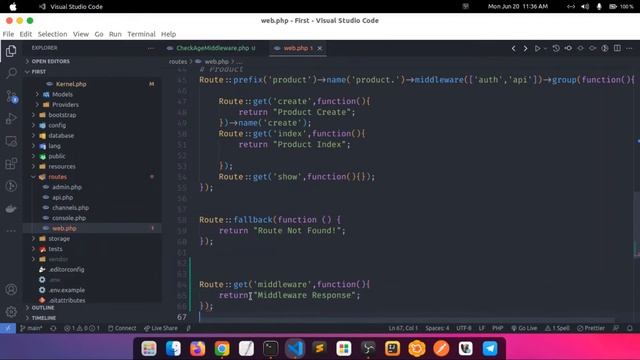Expand the OUTLINE section
This screenshot has height=360, width=640.
[x=43, y=308]
